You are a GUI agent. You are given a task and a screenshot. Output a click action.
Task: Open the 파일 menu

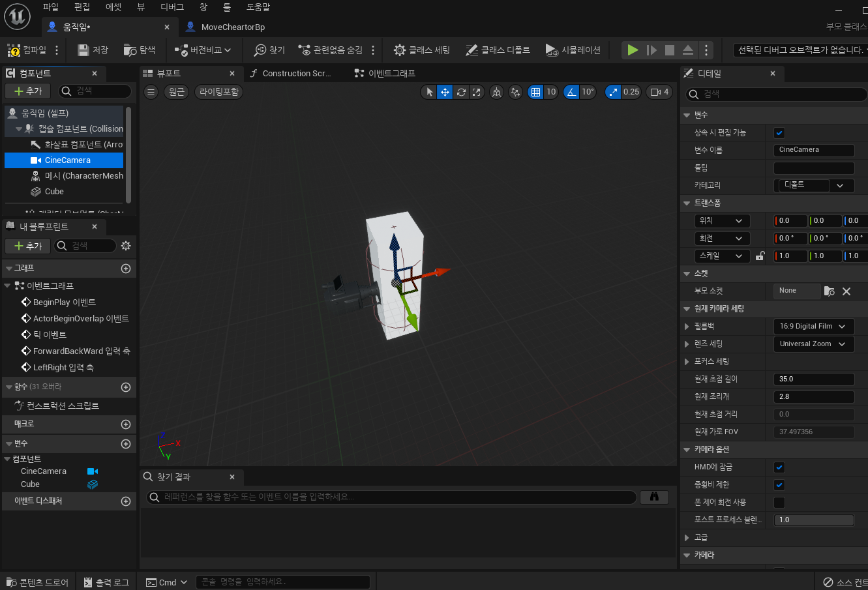click(x=51, y=7)
